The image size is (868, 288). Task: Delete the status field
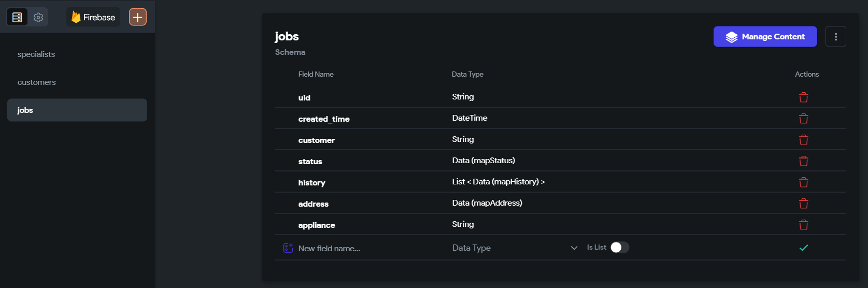803,161
